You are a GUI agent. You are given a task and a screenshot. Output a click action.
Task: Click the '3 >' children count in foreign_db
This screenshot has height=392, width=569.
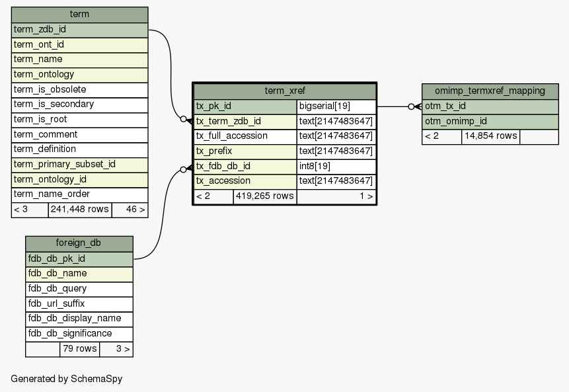116,348
